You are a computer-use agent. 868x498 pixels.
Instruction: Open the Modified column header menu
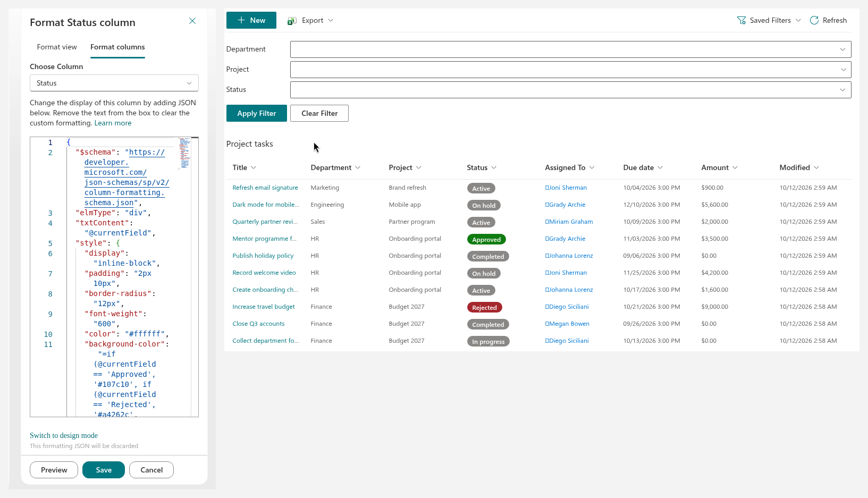pos(799,167)
